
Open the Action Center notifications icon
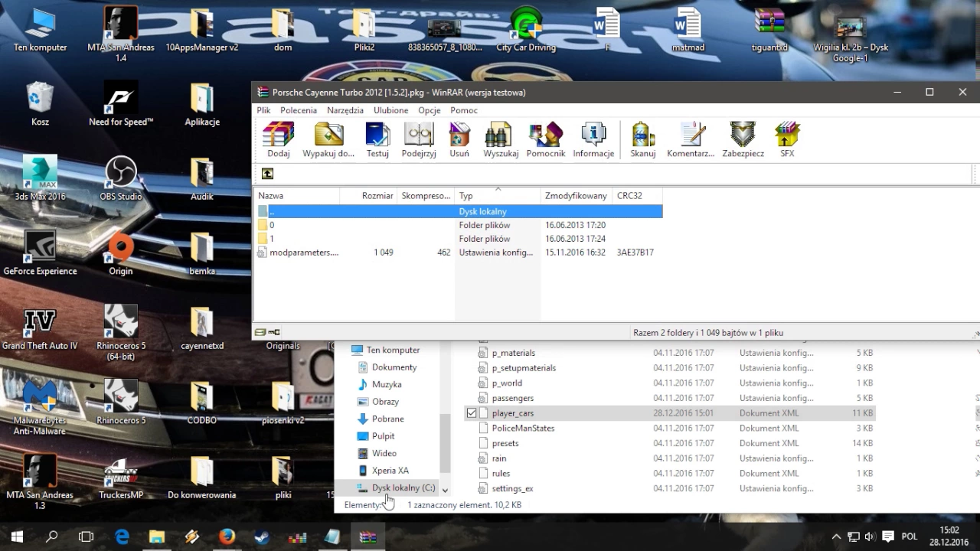888,537
